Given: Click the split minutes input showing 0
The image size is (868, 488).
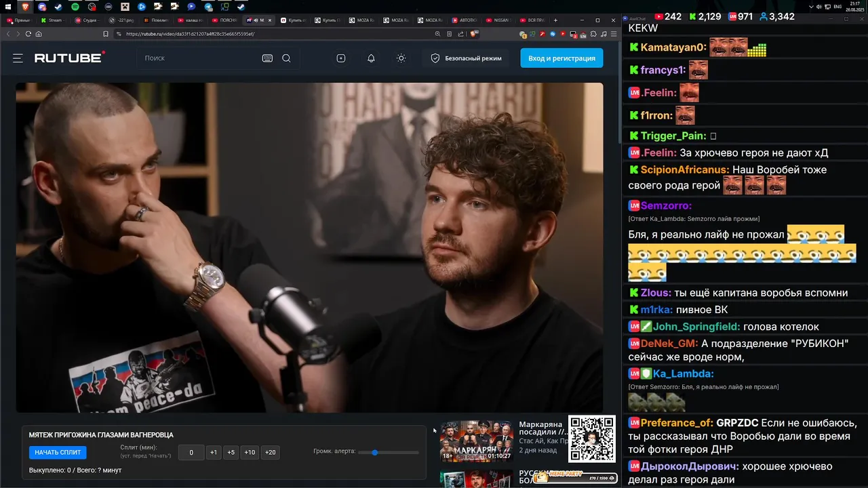Looking at the screenshot, I should pyautogui.click(x=191, y=452).
